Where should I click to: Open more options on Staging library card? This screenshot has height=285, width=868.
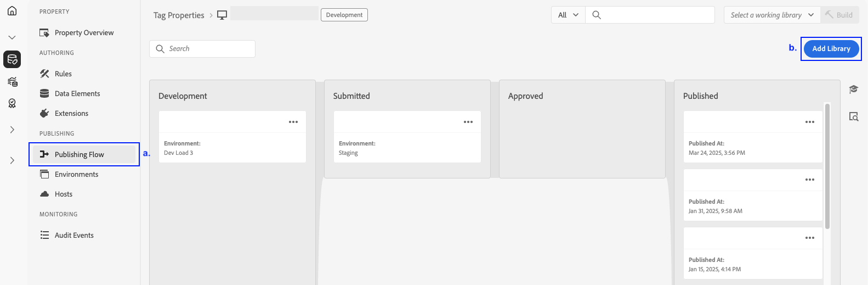click(468, 122)
